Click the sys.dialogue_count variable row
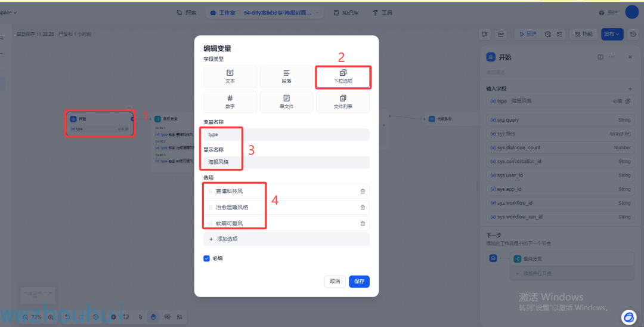Viewport: 644px width, 327px height. coord(560,147)
